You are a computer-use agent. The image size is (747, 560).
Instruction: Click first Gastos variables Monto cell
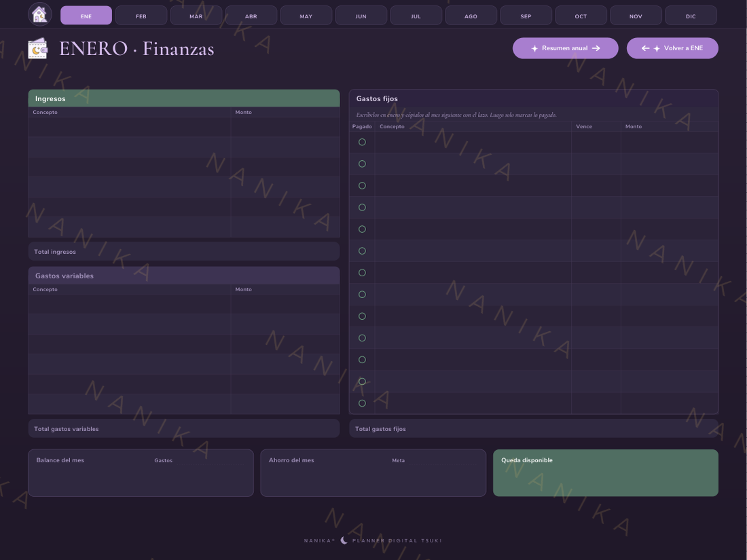pos(285,304)
